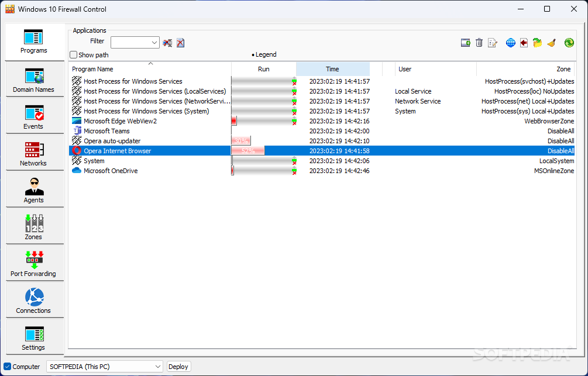Click the WebBrowserZone zone cell

tap(549, 121)
